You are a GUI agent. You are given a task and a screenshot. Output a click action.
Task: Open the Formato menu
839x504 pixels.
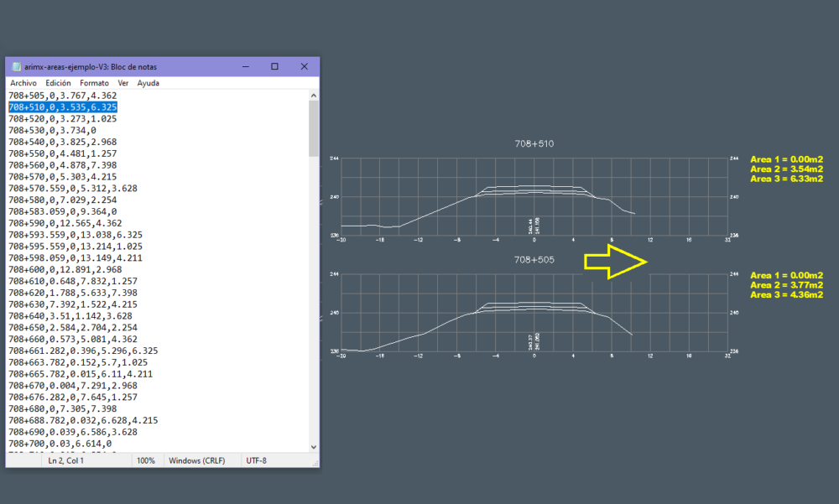pos(94,82)
